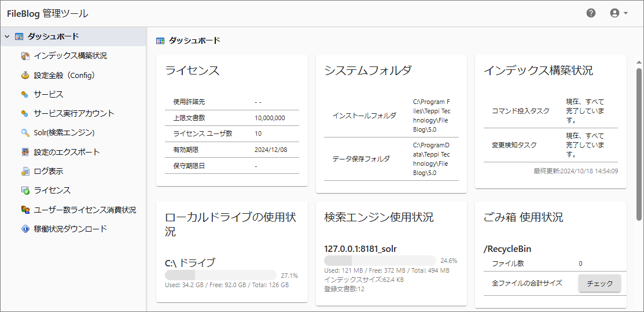Click the ダッシュボード icon in sidebar
The height and width of the screenshot is (312, 644).
pos(19,36)
